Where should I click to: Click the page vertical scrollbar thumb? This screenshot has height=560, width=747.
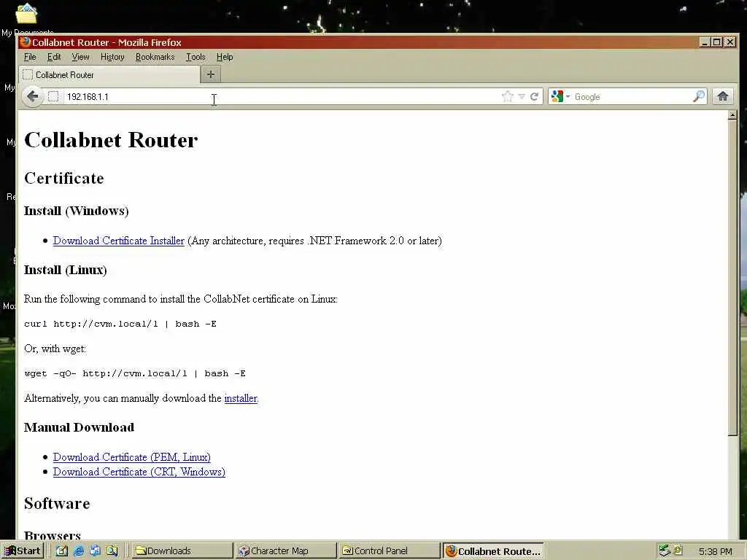click(x=732, y=278)
